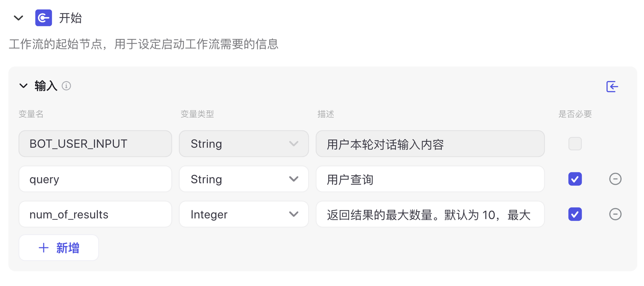Collapse the 开始 node panel

click(x=19, y=18)
